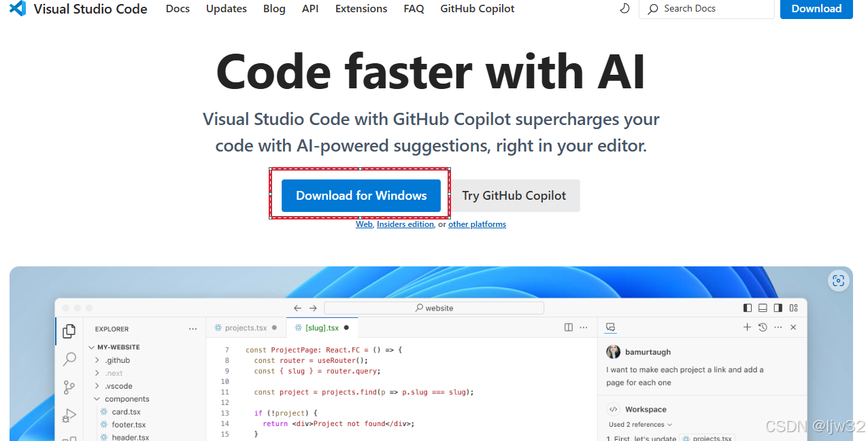
Task: Click the chat panel icon
Action: tap(611, 328)
